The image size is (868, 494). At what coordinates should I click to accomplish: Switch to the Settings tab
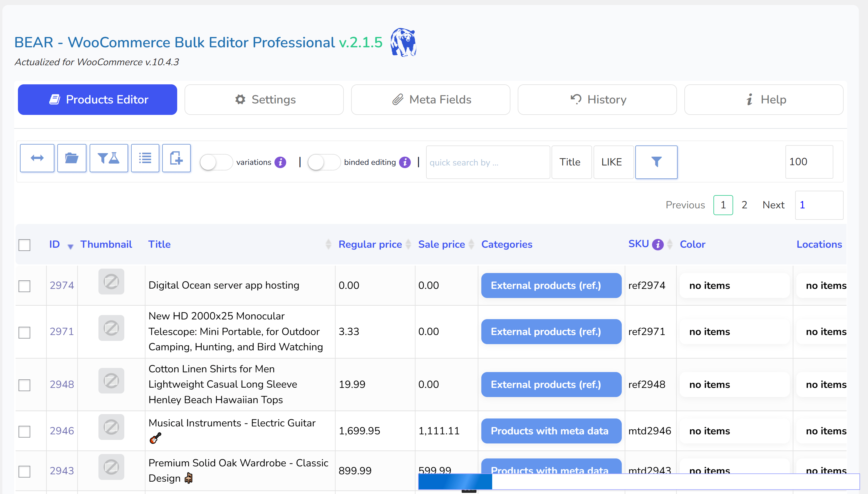[x=264, y=100]
